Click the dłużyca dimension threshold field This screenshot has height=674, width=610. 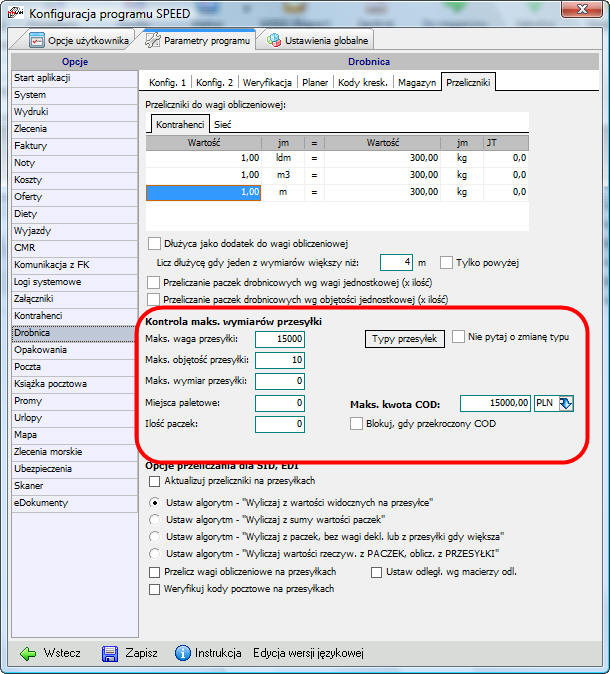(x=396, y=263)
